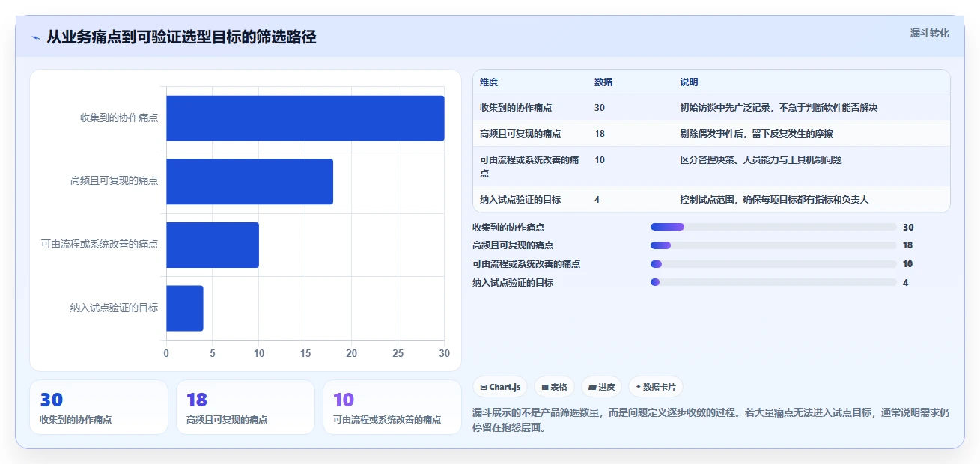This screenshot has height=464, width=980.
Task: Click the 维度 table column header
Action: pyautogui.click(x=489, y=82)
